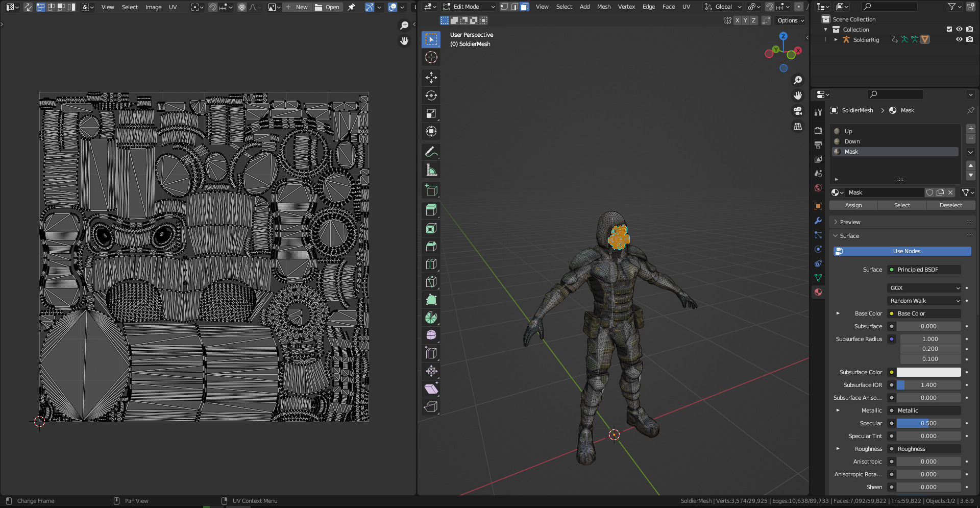Disable SoldierRig in renders camera icon

click(969, 39)
